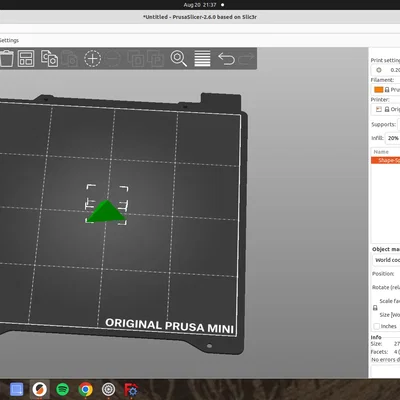Viewport: 400px width, 400px height.
Task: Click the scale factors lock icon
Action: [375, 308]
